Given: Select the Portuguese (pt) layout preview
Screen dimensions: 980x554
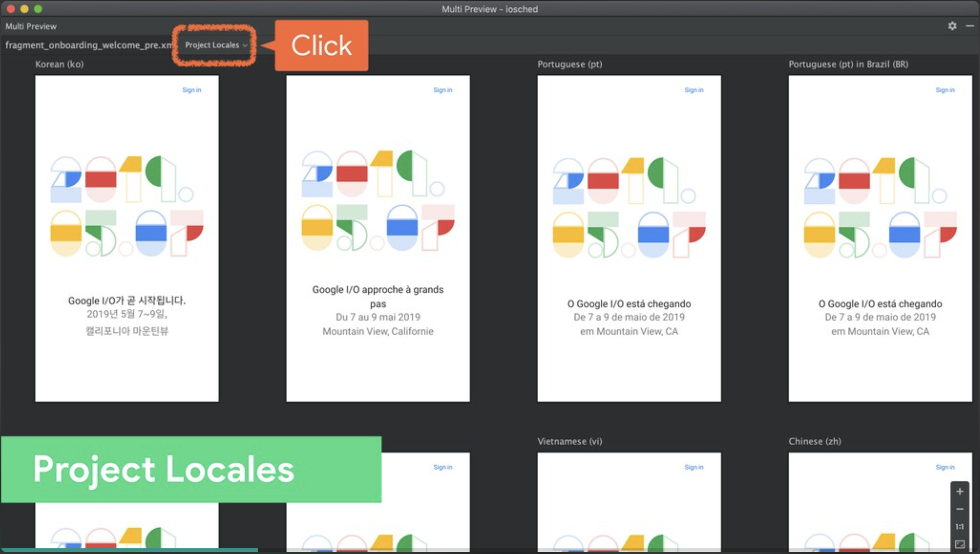Looking at the screenshot, I should [x=629, y=238].
